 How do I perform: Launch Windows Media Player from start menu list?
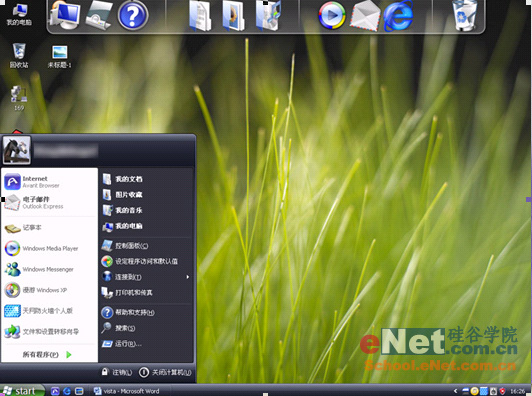[49, 248]
